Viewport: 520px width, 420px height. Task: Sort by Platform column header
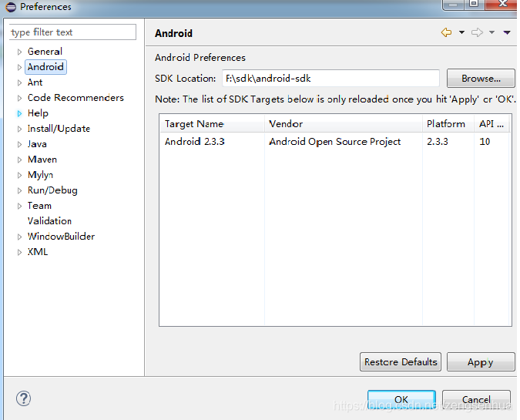pos(448,124)
